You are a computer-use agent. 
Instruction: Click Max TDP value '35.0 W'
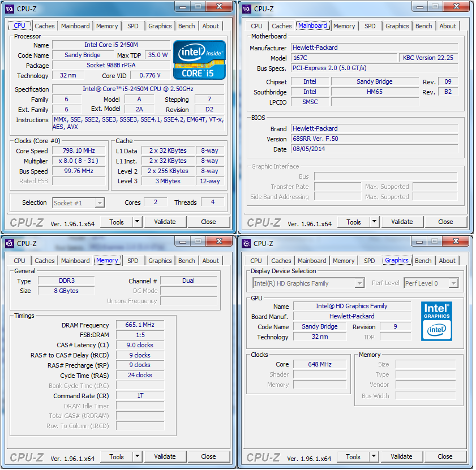158,55
